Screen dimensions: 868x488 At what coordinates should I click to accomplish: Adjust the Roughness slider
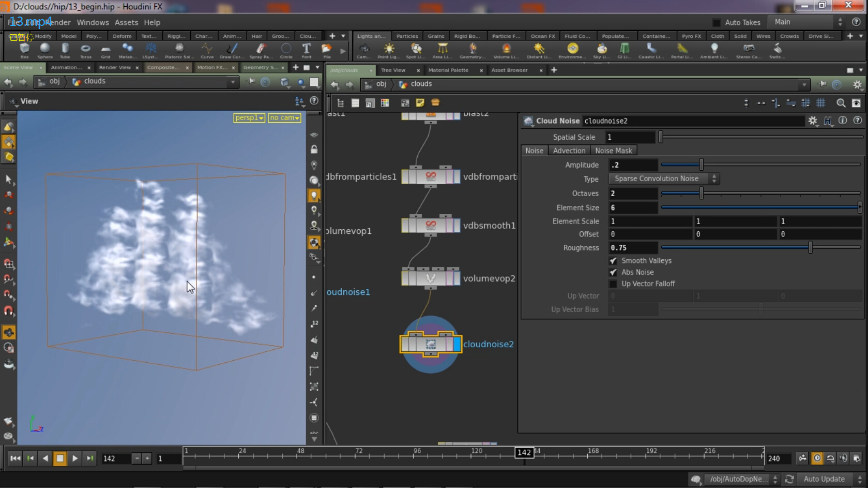[760, 247]
